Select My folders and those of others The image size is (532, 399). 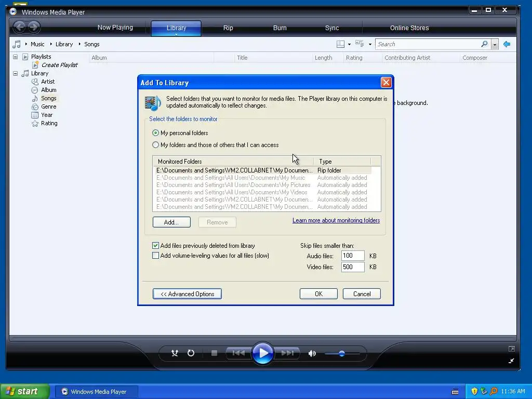pyautogui.click(x=155, y=145)
